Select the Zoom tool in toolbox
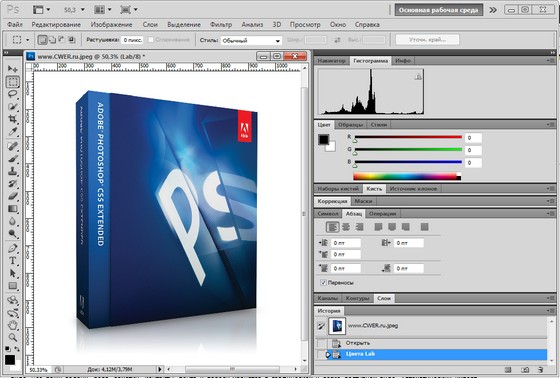 (12, 337)
